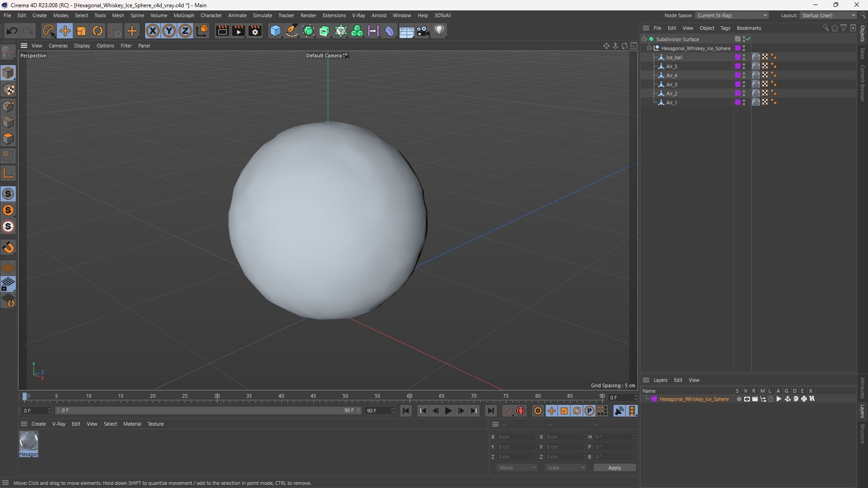Open the Spline Pen tool icon

click(x=292, y=31)
